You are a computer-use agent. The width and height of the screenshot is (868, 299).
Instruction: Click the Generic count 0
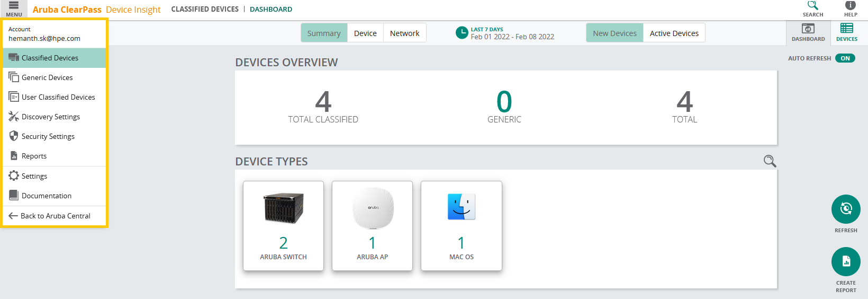pos(504,101)
